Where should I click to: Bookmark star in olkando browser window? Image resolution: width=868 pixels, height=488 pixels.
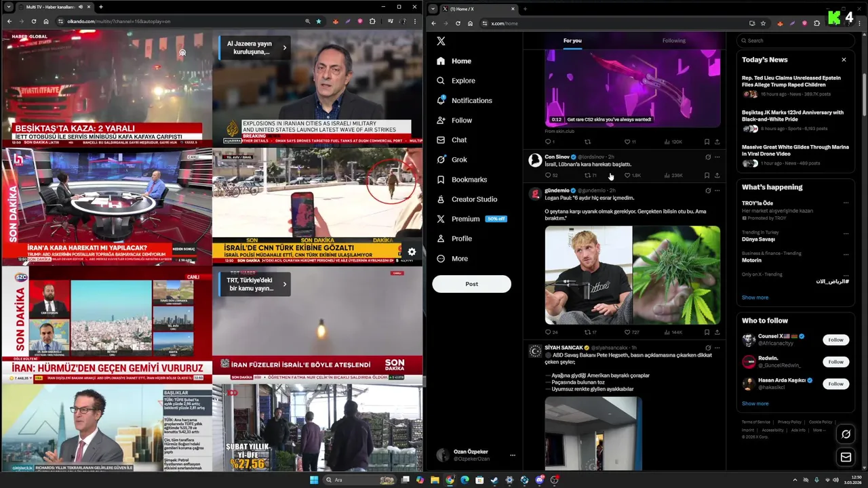click(319, 21)
